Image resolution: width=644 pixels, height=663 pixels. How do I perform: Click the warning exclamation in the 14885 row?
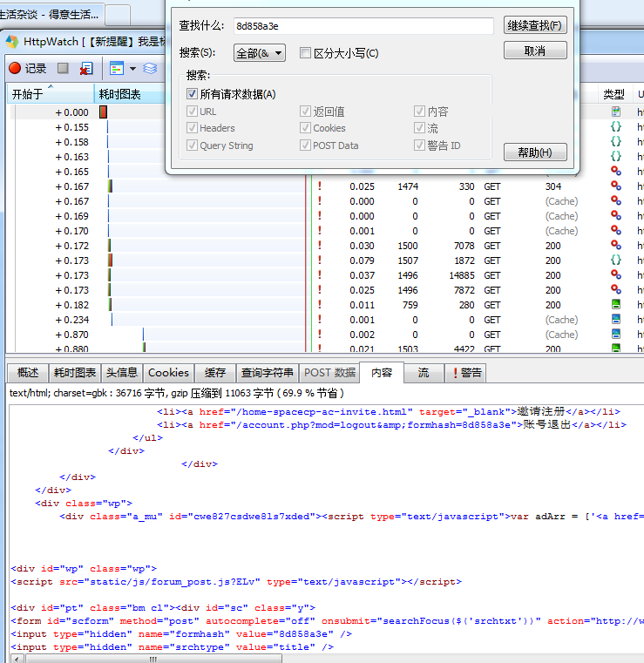(x=320, y=274)
